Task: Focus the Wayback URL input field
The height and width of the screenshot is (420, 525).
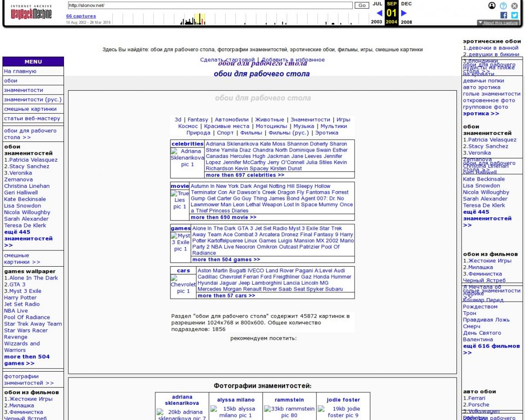Action: pos(210,6)
